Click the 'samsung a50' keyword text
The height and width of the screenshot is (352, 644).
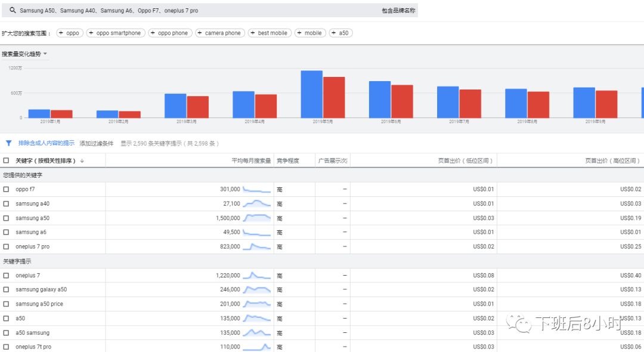32,218
